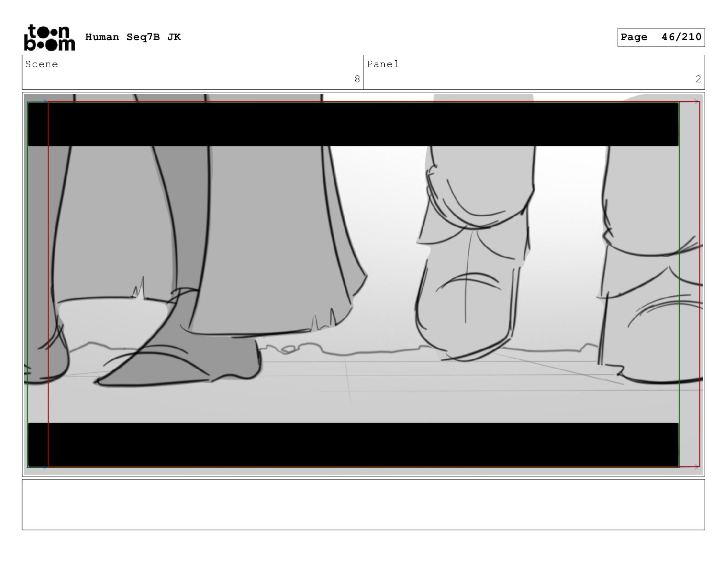Click the 'Scene' label

point(42,64)
